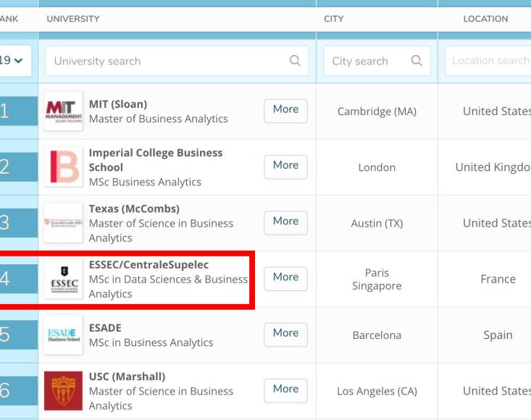Open the Texas (McCombs) name link

coord(134,209)
